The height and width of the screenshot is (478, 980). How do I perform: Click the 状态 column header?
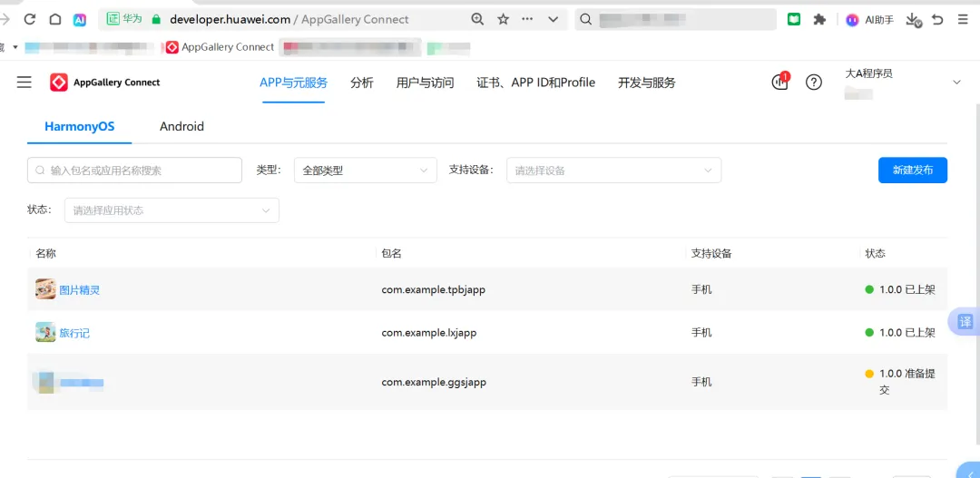(875, 253)
